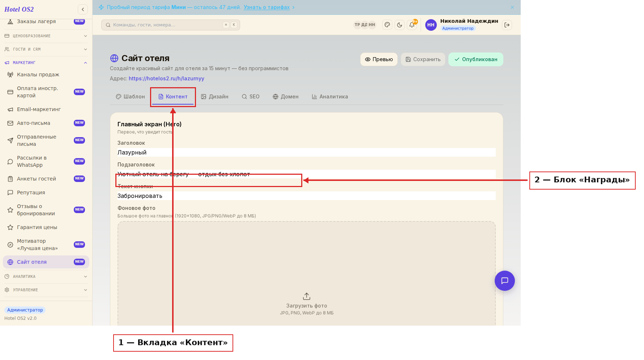
Task: Click the Hotel OS2 v2.0 version text
Action: 20,318
